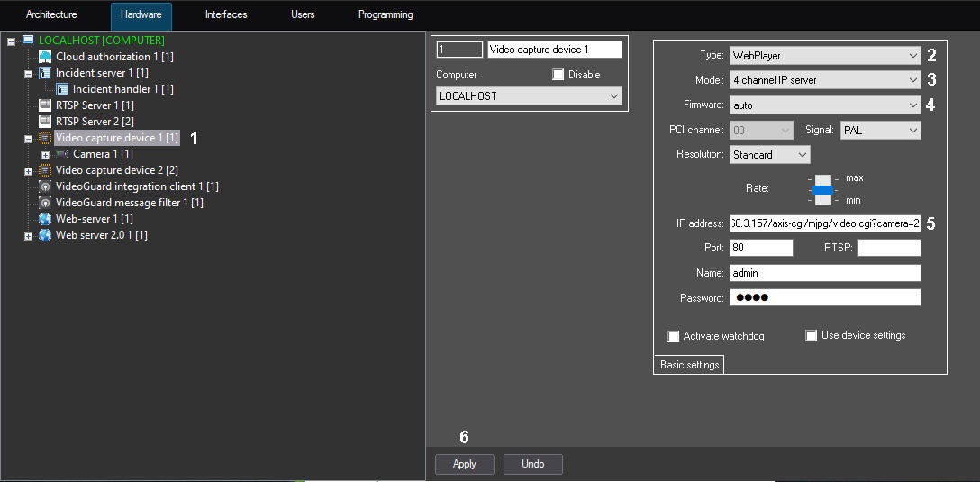Select Cloud authorization 1 [1] row
Viewport: 980px width, 482px height.
114,56
